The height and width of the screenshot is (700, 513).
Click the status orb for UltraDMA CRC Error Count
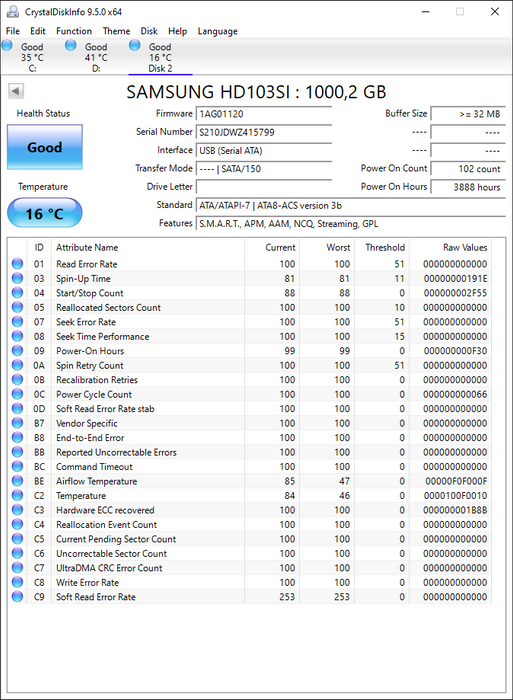pyautogui.click(x=17, y=568)
